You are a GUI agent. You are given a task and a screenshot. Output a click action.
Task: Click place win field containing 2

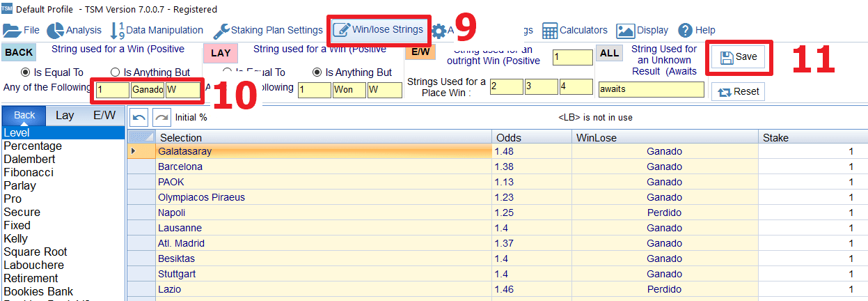click(x=506, y=86)
